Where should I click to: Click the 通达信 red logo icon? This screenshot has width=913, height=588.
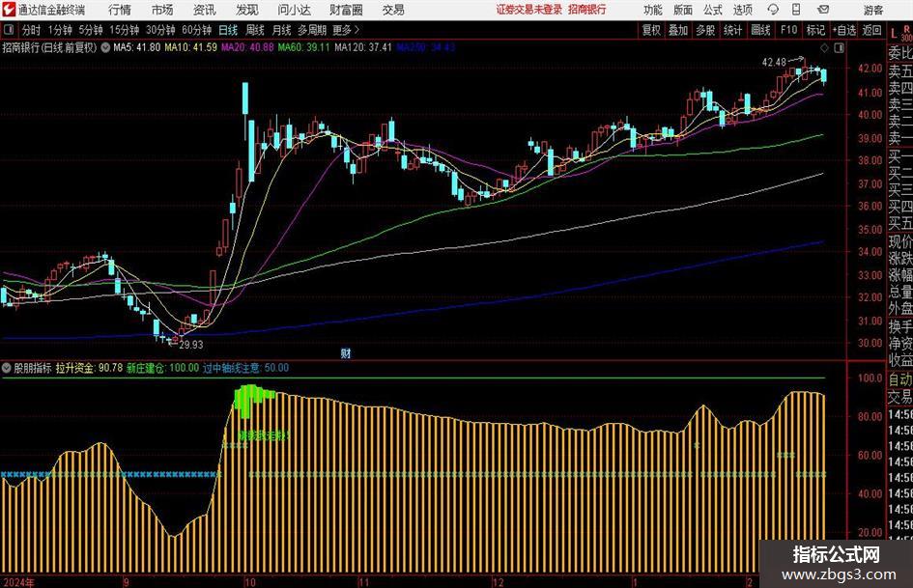9,10
